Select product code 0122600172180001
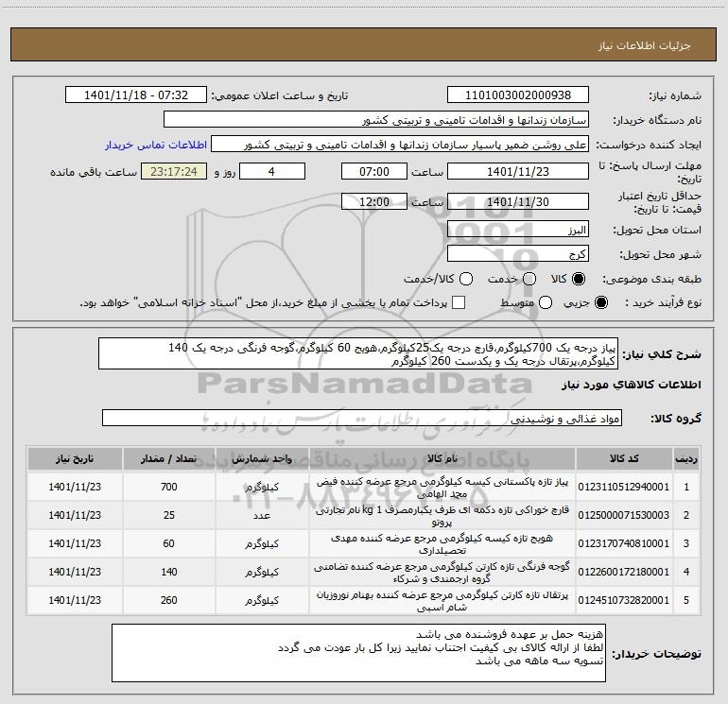This screenshot has height=704, width=728. [x=624, y=572]
